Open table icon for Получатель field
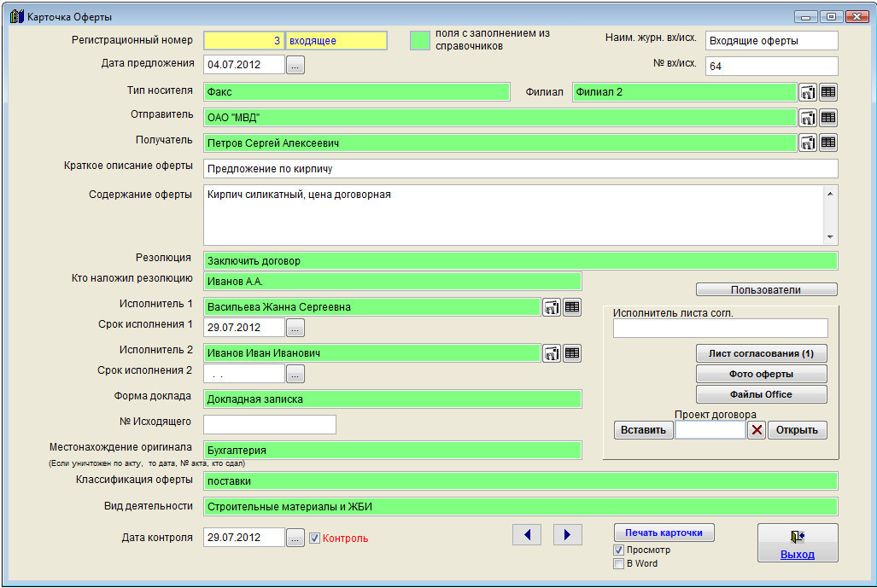The height and width of the screenshot is (588, 877). pyautogui.click(x=828, y=143)
